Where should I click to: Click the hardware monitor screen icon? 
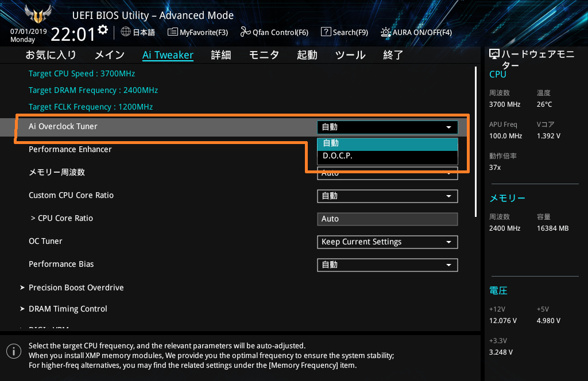[x=494, y=55]
